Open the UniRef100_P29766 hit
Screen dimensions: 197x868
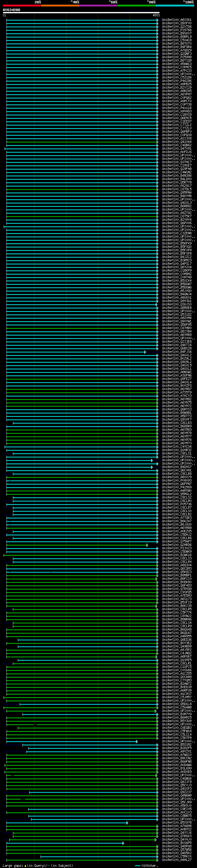176,30
